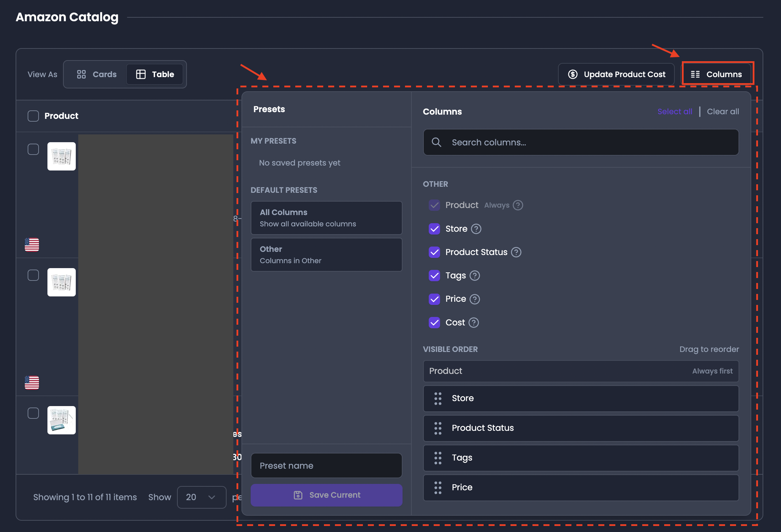781x532 pixels.
Task: Click the help icon next to Product Status
Action: (x=516, y=252)
